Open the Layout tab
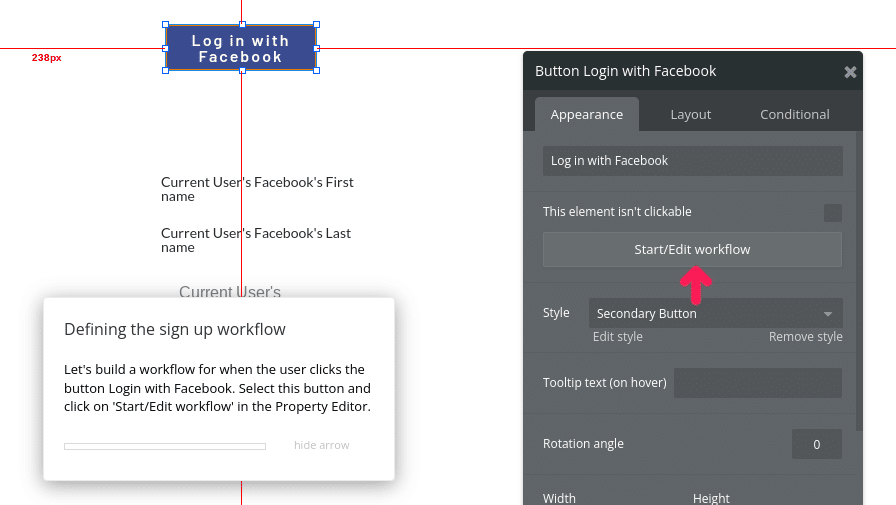This screenshot has width=896, height=505. click(690, 114)
